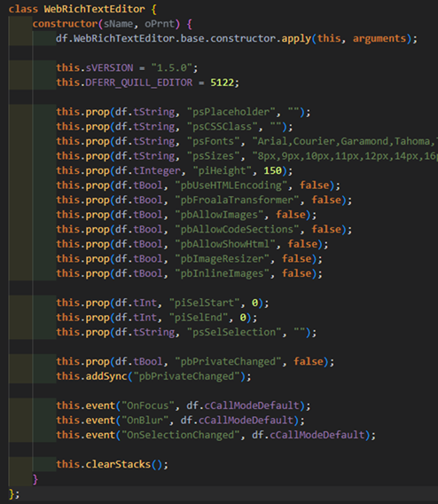Click the closing brace of the constructor
Screen dimensions: 438x504
pyautogui.click(x=35, y=479)
